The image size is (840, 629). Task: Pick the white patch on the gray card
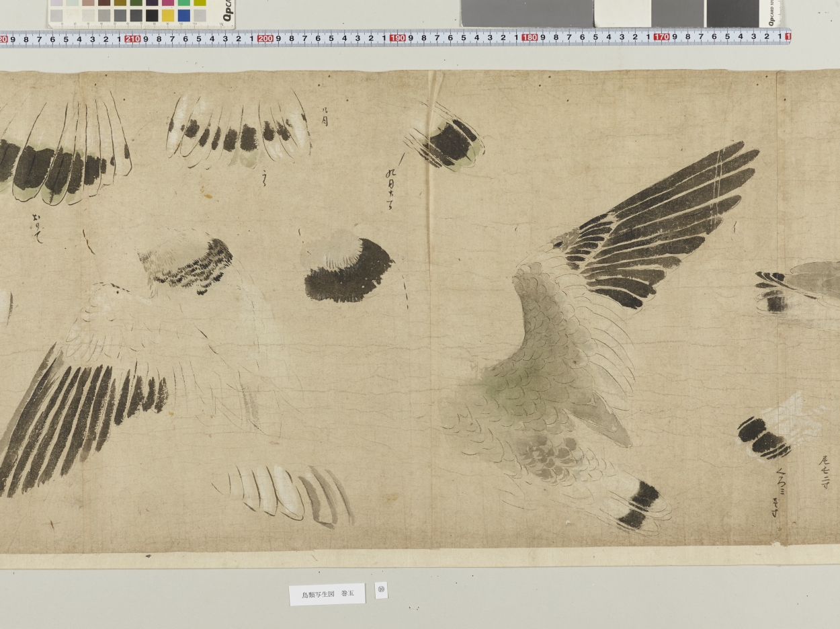[x=622, y=13]
